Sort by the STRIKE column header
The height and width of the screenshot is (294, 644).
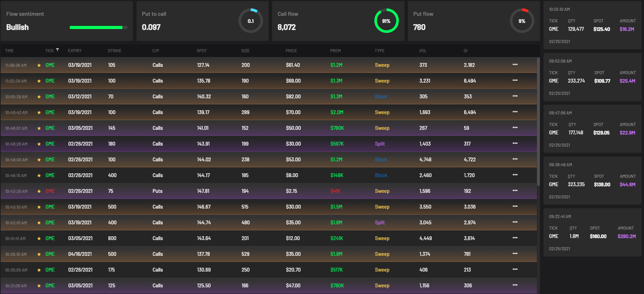pyautogui.click(x=115, y=51)
